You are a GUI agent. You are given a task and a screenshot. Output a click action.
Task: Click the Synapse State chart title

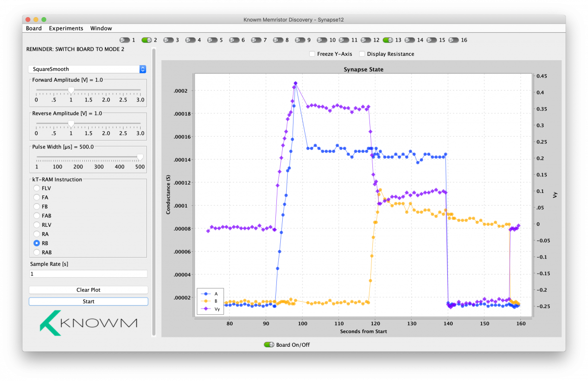pos(364,70)
